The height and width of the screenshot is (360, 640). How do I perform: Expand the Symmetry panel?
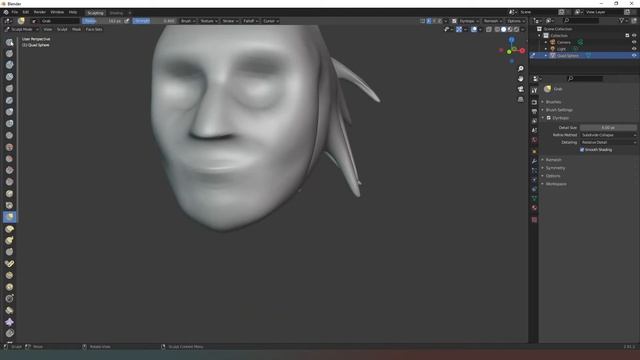[x=555, y=168]
